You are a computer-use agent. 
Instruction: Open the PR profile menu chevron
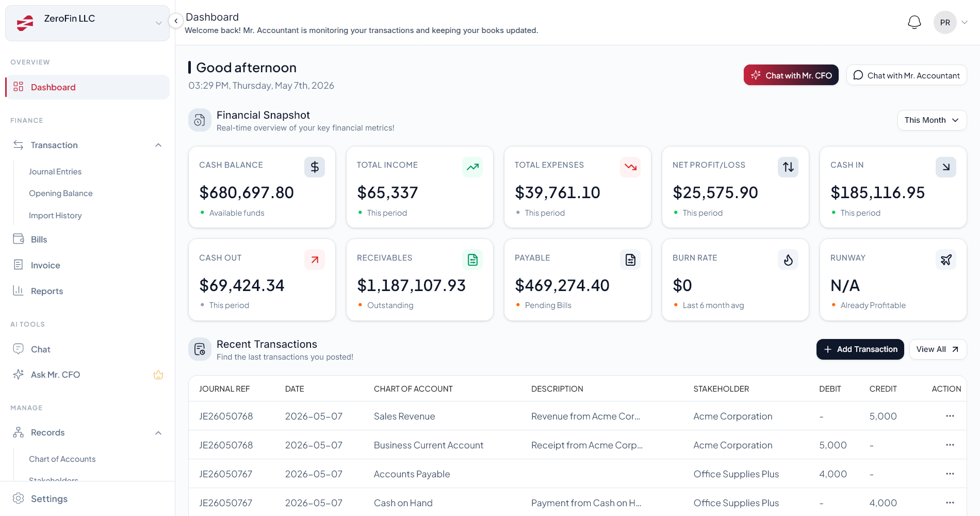point(964,22)
